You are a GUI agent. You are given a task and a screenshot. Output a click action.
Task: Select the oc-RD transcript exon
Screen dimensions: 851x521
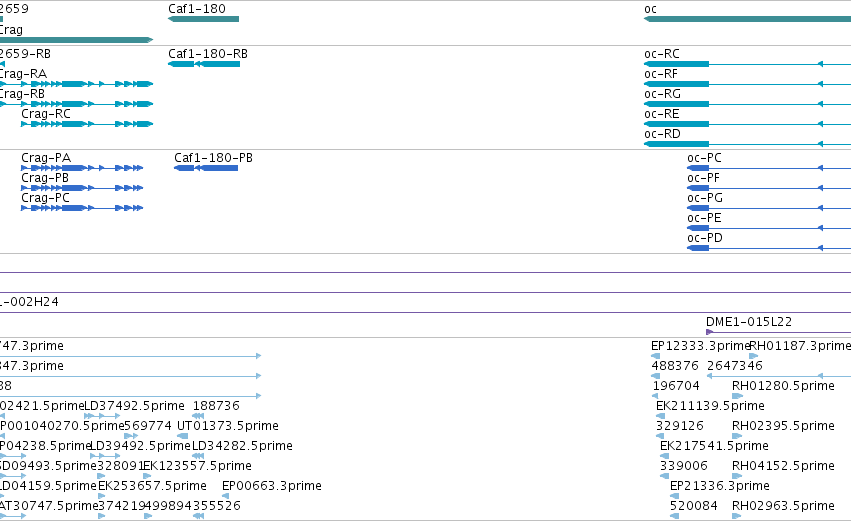pos(676,144)
